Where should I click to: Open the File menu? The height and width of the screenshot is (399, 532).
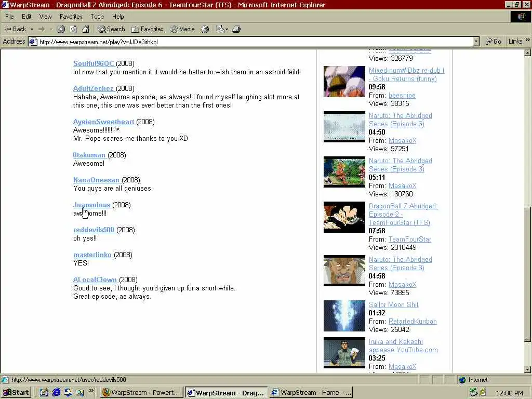[x=9, y=17]
